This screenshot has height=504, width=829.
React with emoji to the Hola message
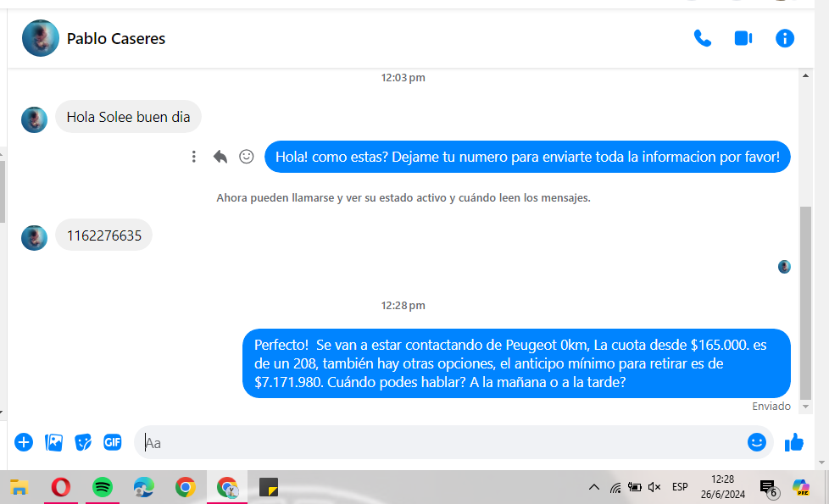coord(247,157)
